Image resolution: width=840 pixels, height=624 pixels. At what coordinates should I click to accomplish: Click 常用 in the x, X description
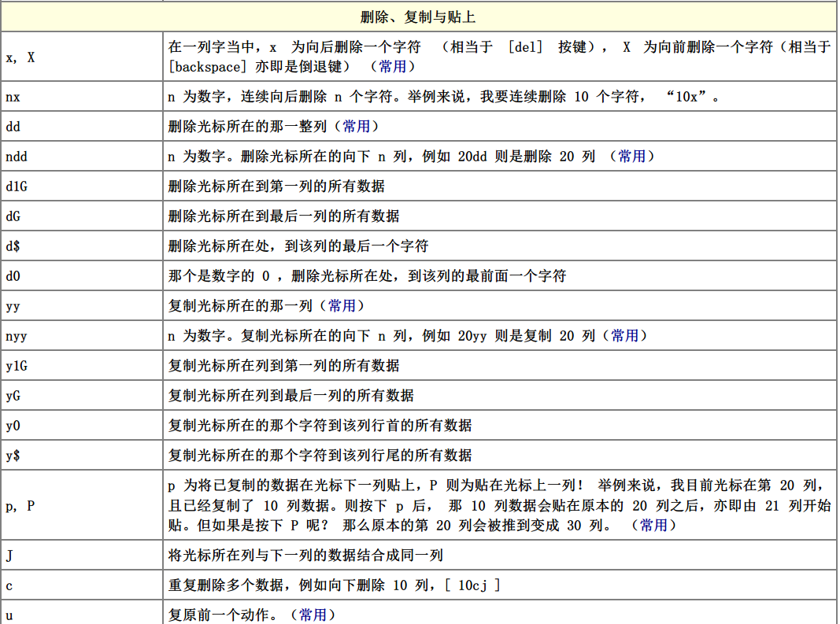pos(393,66)
